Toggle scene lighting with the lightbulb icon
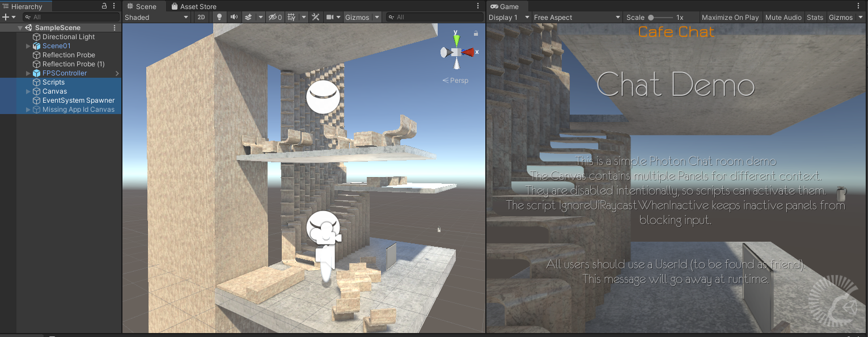This screenshot has height=337, width=868. pos(219,17)
